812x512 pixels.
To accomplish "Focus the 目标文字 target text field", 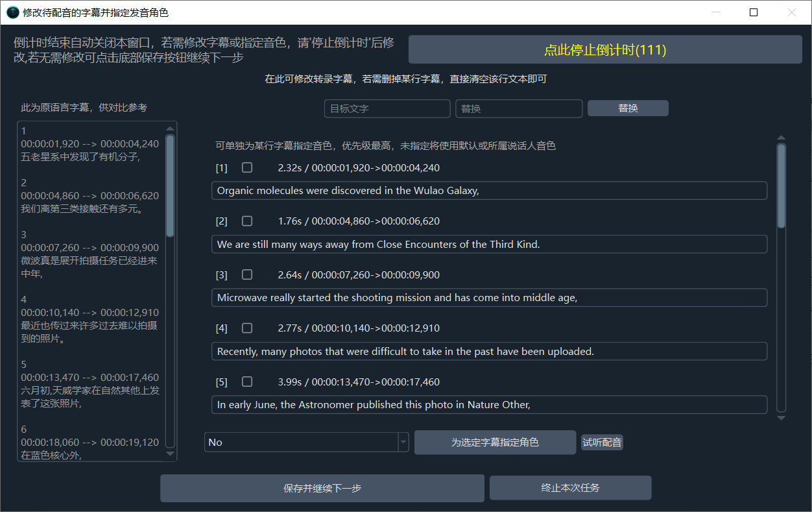I will coord(387,108).
